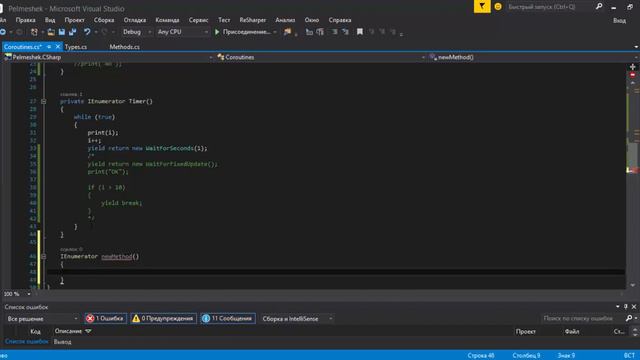The height and width of the screenshot is (360, 640).
Task: Click the 'Вход' sign-in link
Action: [619, 20]
